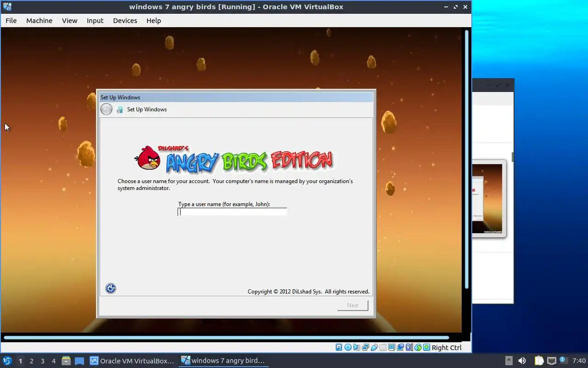Screen dimensions: 588x368
Task: Click the "Type a user name" label
Action: pyautogui.click(x=224, y=204)
